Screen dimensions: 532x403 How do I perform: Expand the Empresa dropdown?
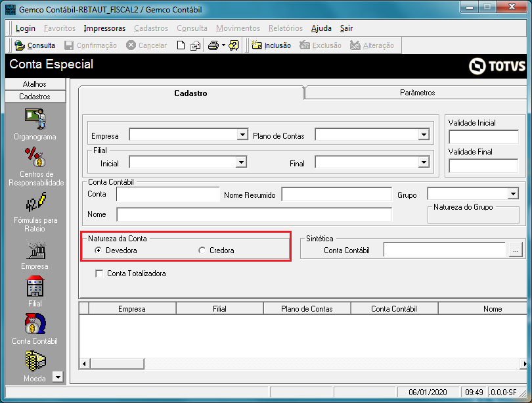[x=242, y=135]
